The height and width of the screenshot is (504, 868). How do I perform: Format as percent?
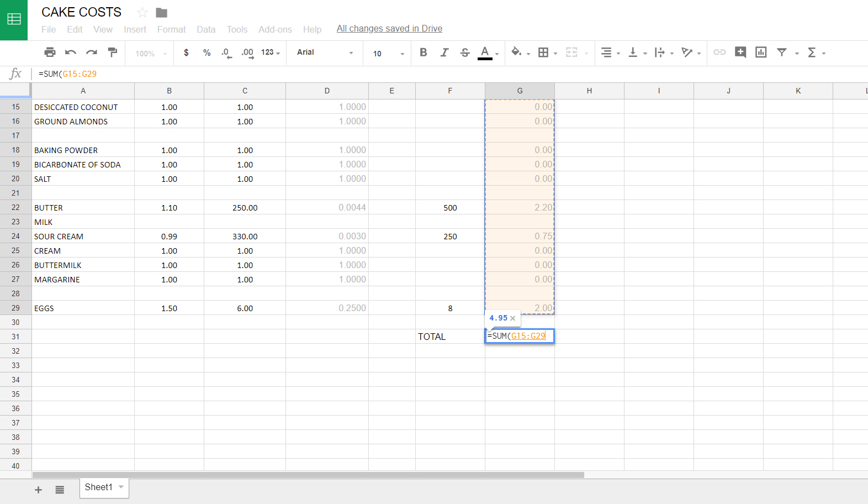point(207,53)
